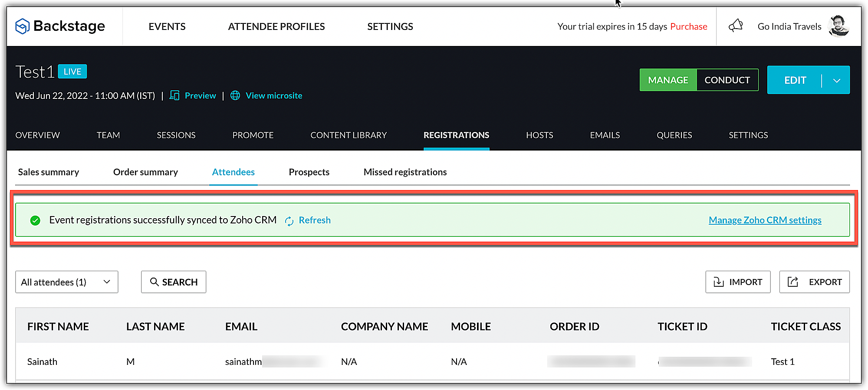The image size is (868, 390).
Task: Open the announcements megaphone icon
Action: point(736,26)
